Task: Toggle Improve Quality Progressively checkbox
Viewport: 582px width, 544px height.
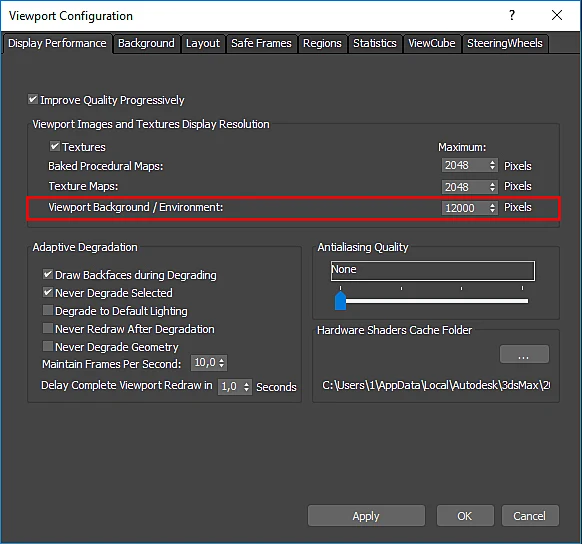Action: pyautogui.click(x=33, y=99)
